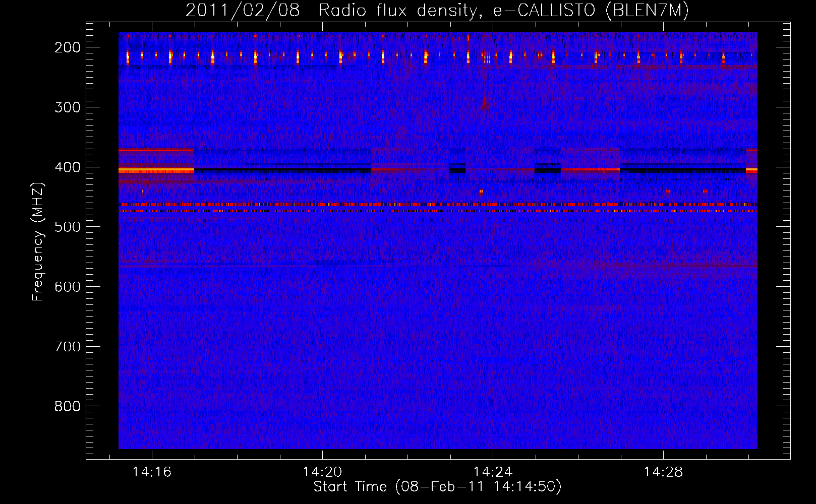Click the 14:28 time tick label
Screen dimensions: 816x504
(663, 472)
